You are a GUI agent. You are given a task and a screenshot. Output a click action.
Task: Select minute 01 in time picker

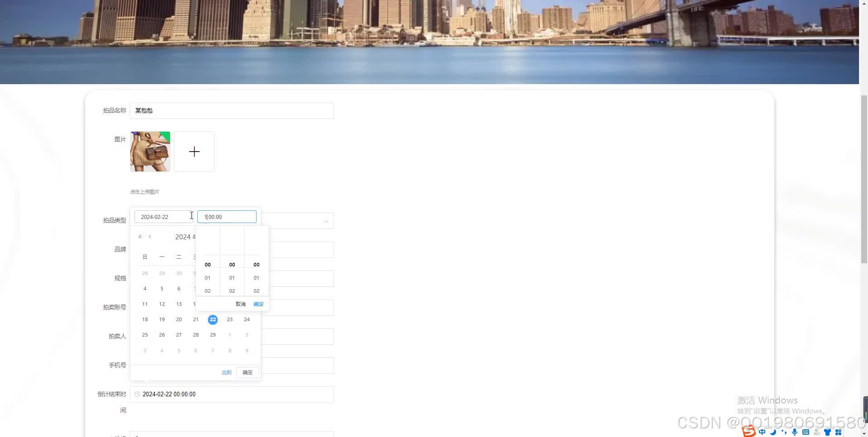(x=232, y=278)
